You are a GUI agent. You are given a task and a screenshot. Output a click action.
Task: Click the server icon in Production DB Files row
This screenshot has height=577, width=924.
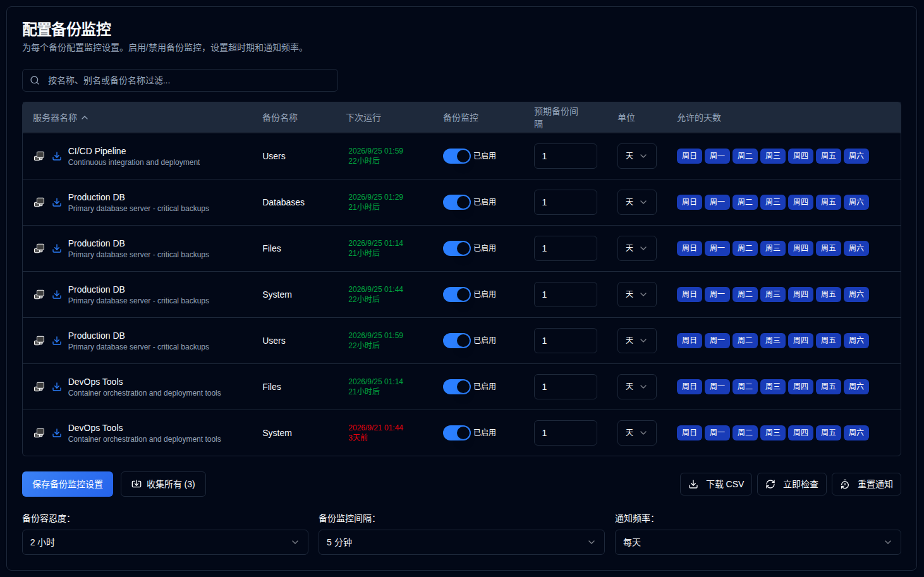39,248
